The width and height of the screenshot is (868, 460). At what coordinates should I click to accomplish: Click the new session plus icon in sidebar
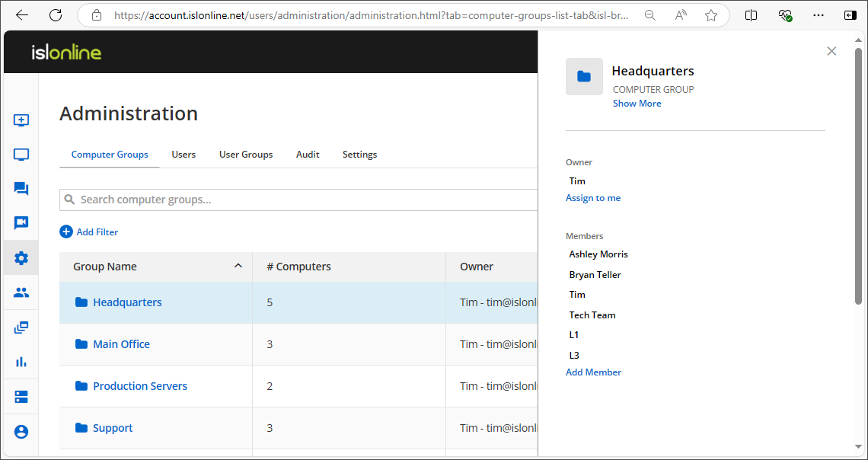pos(21,120)
